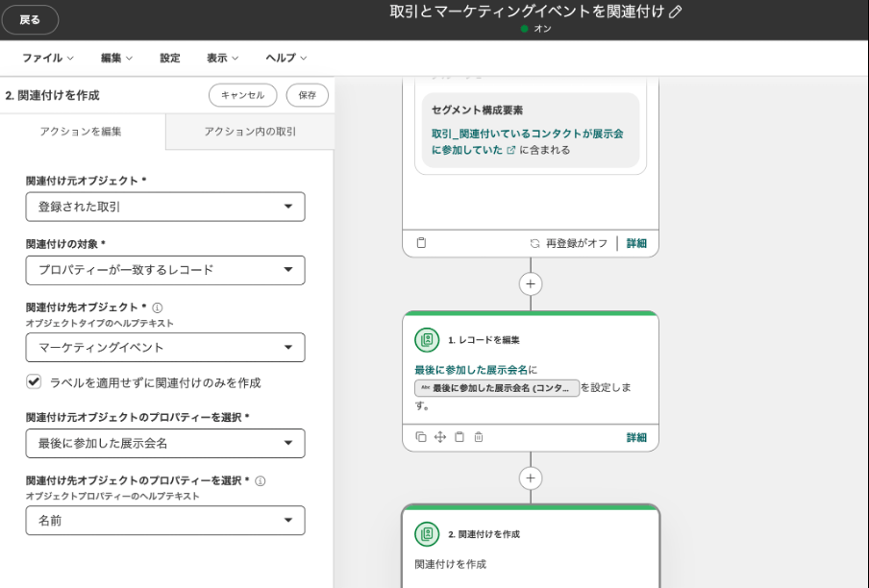This screenshot has width=869, height=588.
Task: Toggle ラベルを適用せずに関連付けのみを作成 checkbox
Action: coord(34,381)
